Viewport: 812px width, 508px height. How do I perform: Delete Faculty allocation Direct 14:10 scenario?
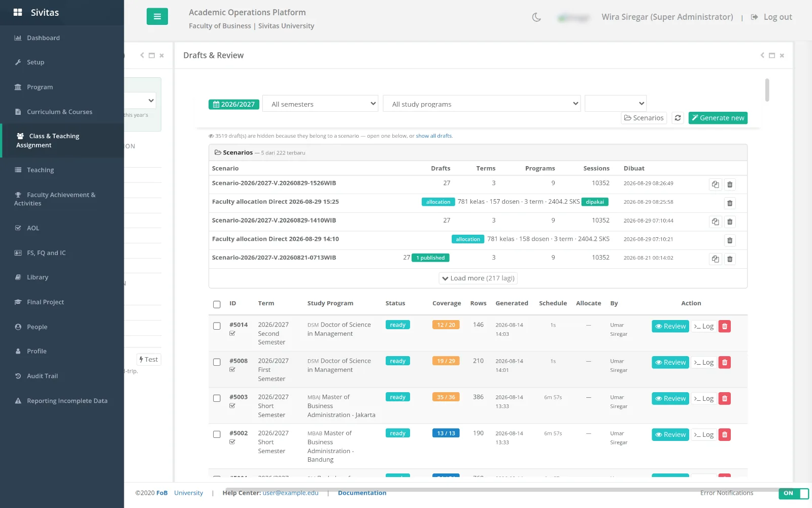pos(730,240)
